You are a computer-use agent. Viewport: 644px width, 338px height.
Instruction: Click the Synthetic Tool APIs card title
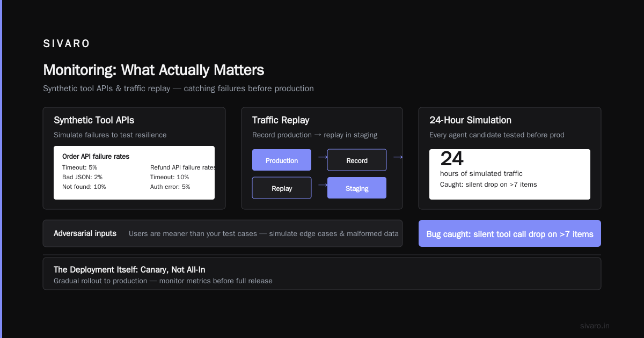94,120
